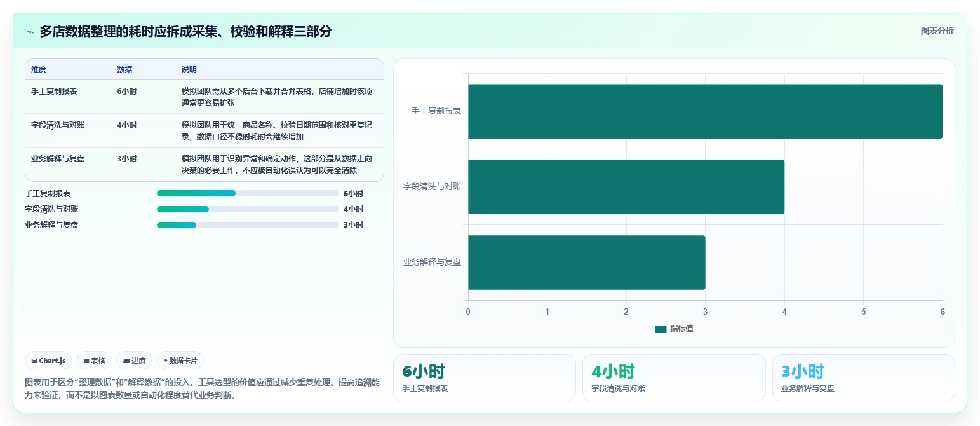Click the footer note starting 图表用于区分
The width and height of the screenshot is (980, 426).
coord(203,388)
